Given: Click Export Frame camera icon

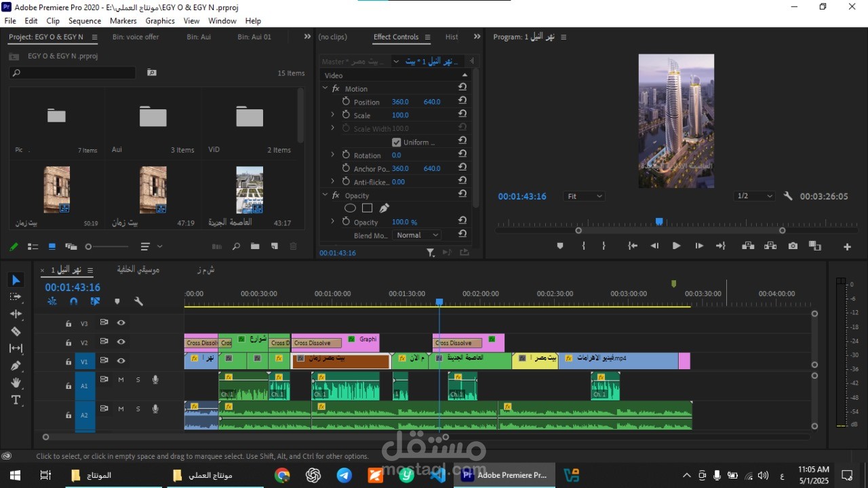Looking at the screenshot, I should coord(793,246).
